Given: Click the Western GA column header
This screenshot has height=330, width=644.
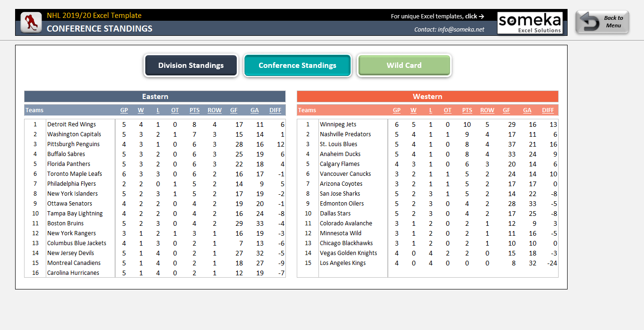Looking at the screenshot, I should [527, 110].
